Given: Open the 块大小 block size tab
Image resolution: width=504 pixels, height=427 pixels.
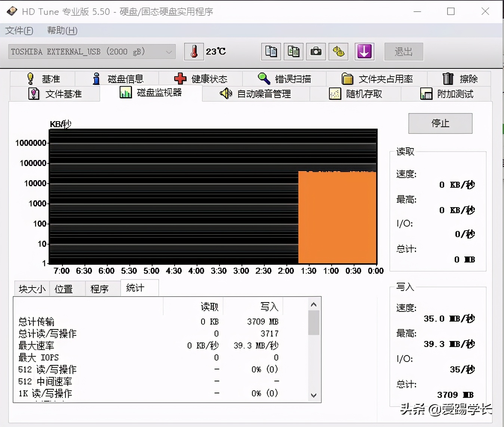Looking at the screenshot, I should 31,288.
